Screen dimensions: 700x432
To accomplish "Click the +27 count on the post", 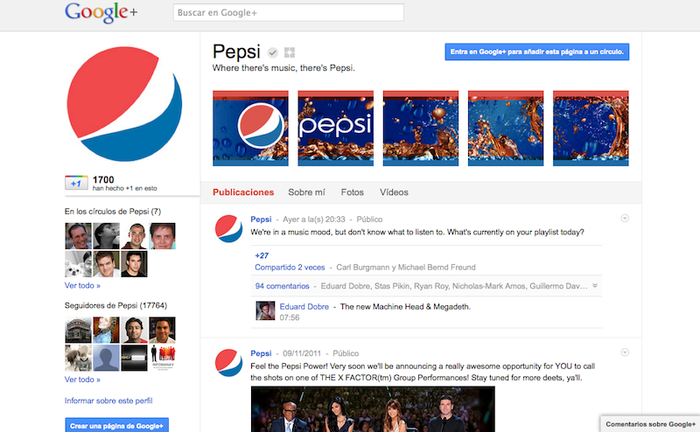I will point(262,256).
